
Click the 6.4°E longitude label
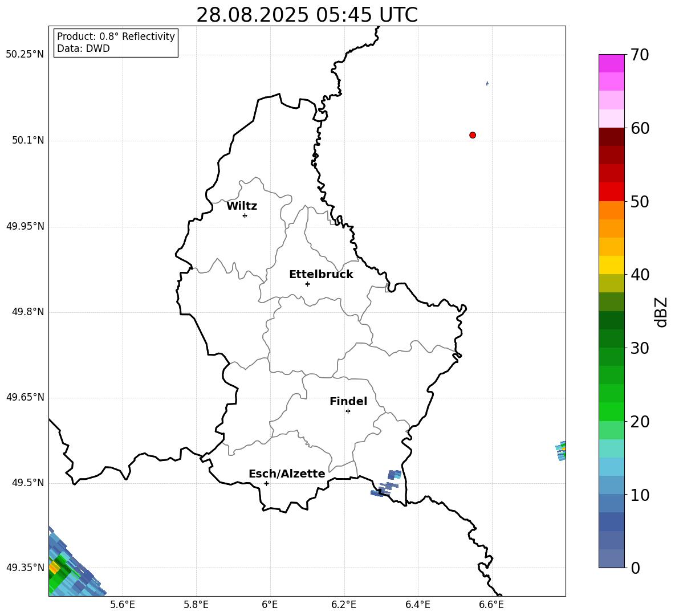click(x=417, y=605)
